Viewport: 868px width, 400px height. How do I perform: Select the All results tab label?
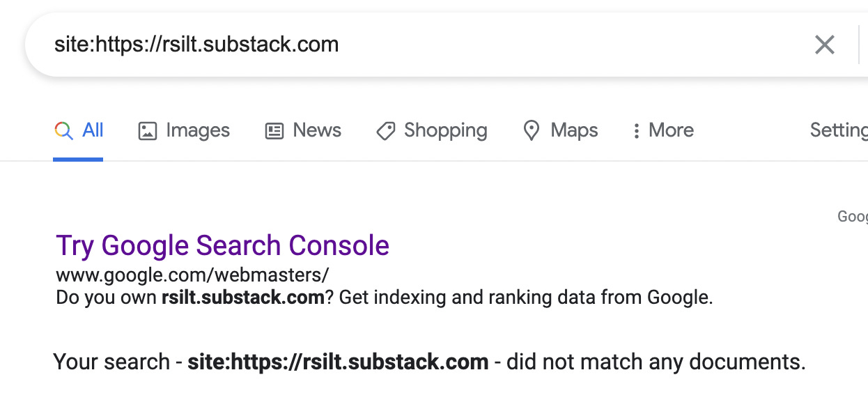(x=93, y=130)
